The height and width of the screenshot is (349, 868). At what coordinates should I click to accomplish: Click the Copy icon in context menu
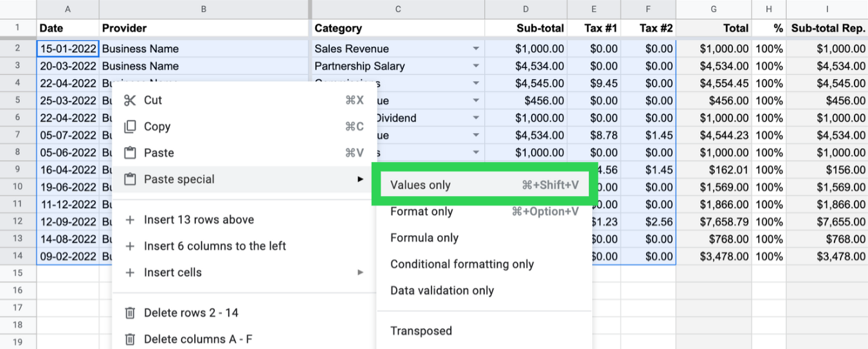130,127
